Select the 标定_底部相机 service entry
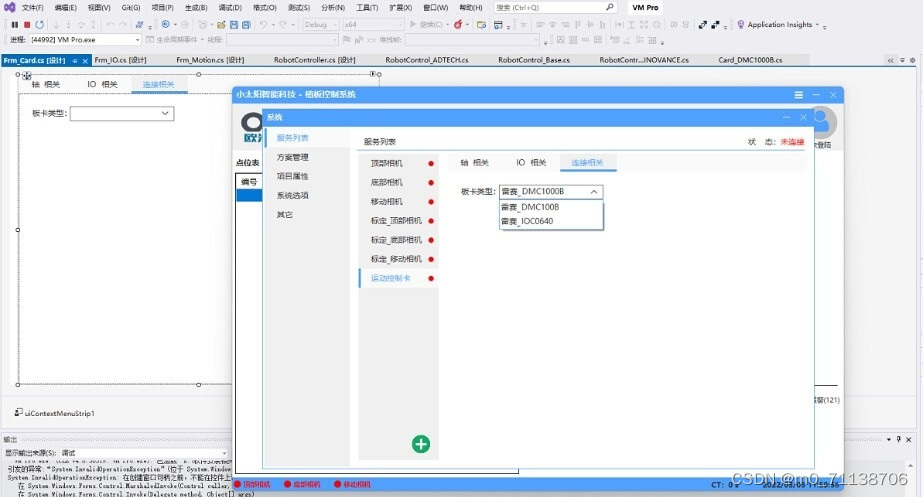The height and width of the screenshot is (497, 923). point(398,240)
